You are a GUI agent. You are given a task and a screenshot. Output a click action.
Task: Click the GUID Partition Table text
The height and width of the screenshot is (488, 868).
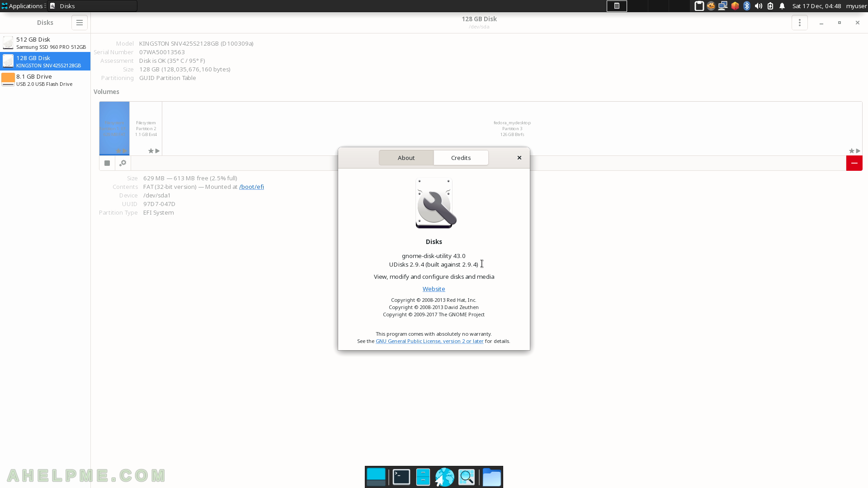(168, 78)
